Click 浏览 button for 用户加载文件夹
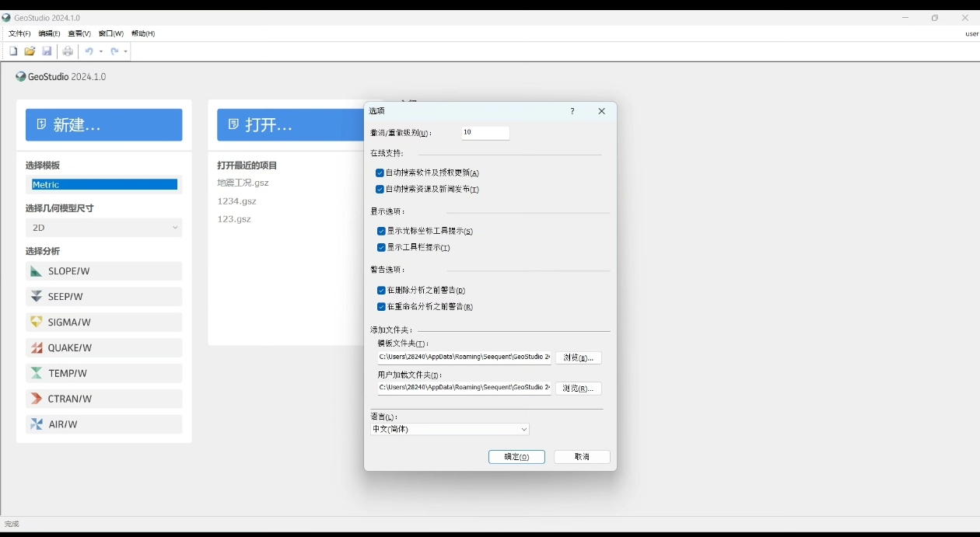Screen dimensions: 980x537 pos(579,389)
